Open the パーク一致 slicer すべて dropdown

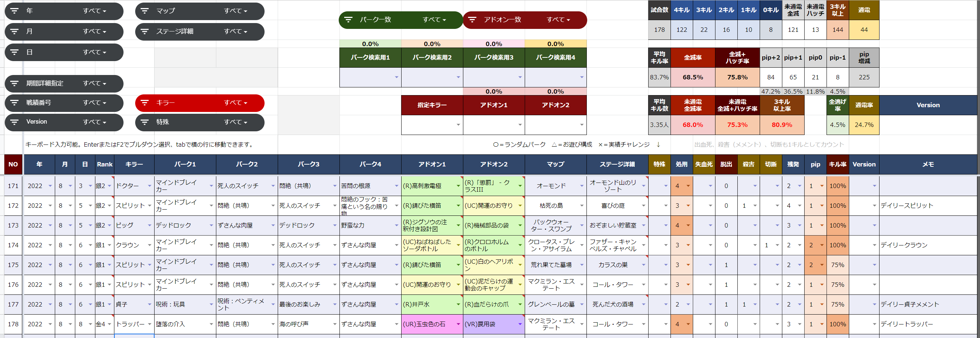coord(434,19)
